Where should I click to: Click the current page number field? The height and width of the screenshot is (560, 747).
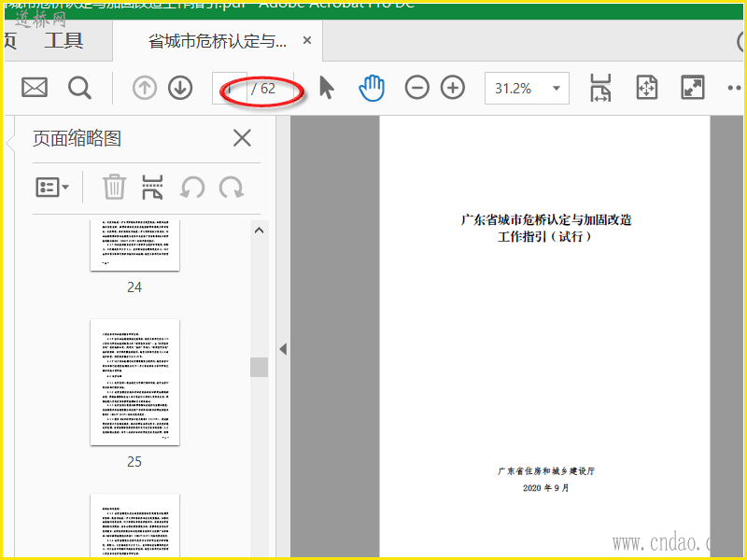[230, 88]
